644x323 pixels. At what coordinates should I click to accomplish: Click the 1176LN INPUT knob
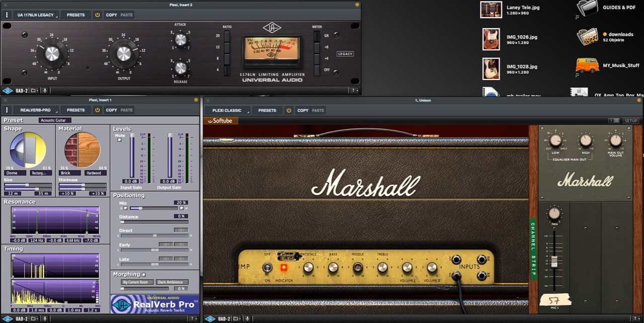(52, 54)
